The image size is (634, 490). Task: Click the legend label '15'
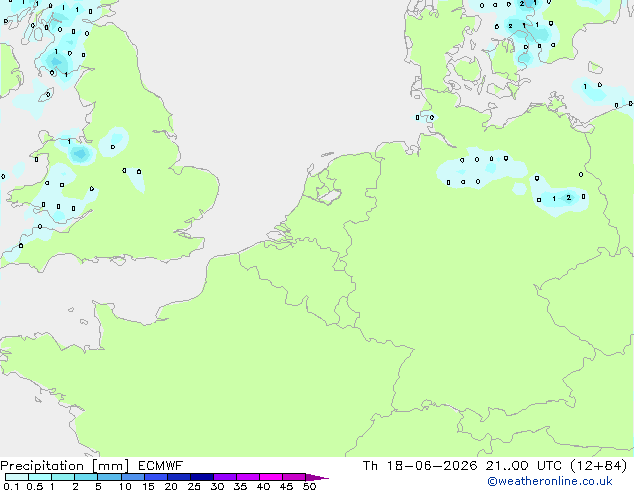[148, 486]
